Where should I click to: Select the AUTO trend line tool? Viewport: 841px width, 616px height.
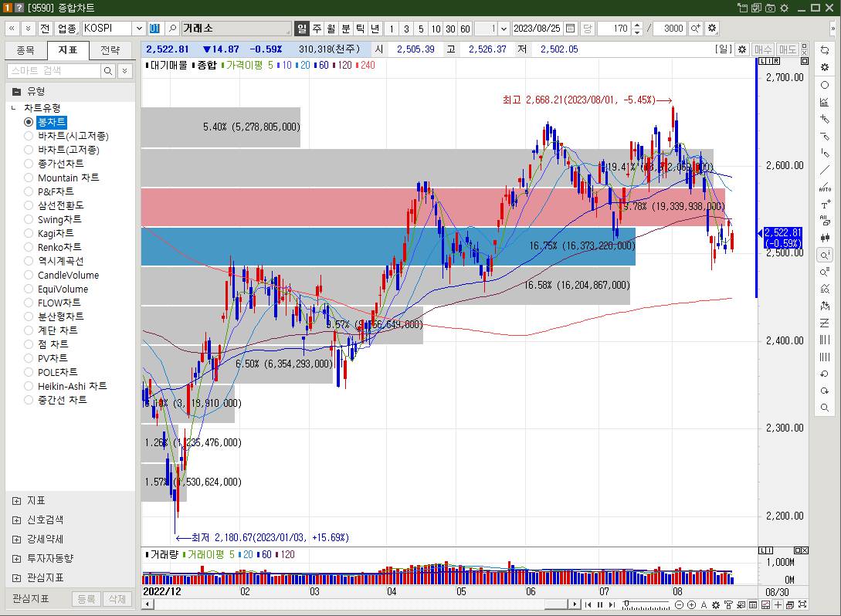click(824, 188)
